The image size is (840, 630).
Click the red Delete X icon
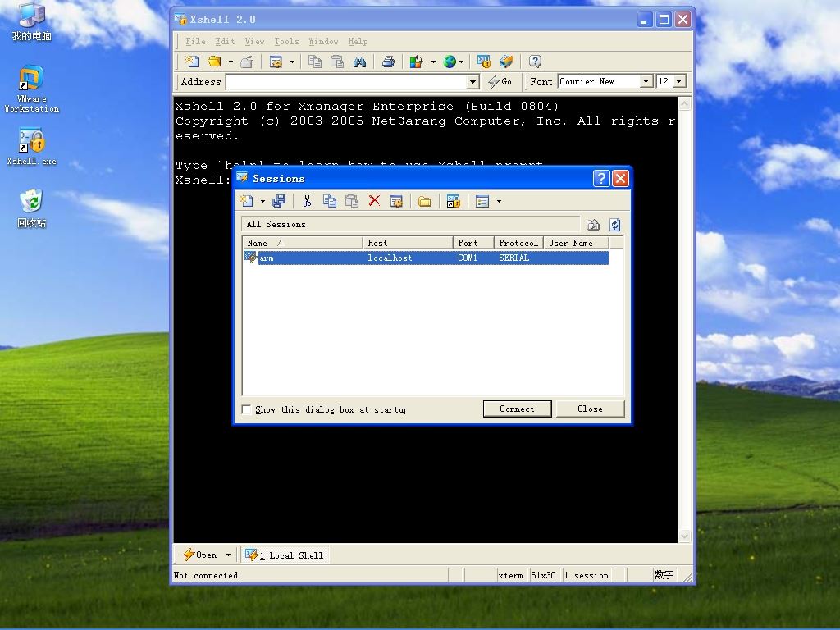pyautogui.click(x=374, y=202)
